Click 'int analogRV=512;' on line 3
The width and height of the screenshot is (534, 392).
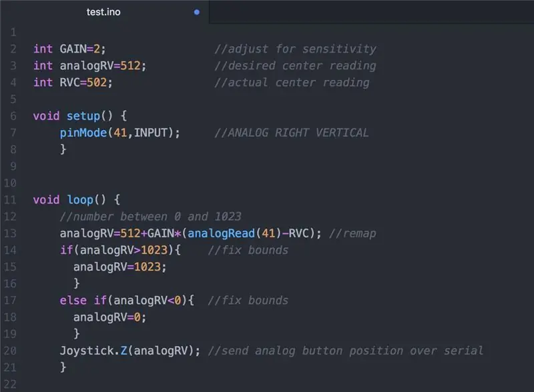tap(90, 66)
